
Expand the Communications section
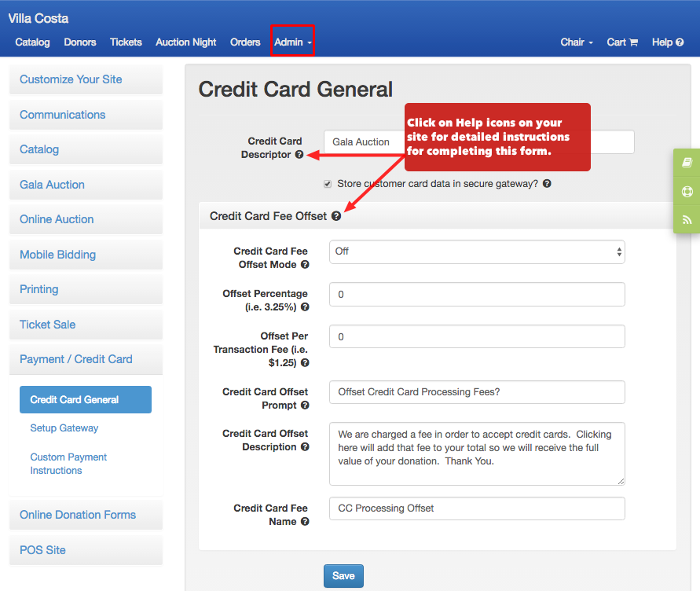tap(86, 115)
